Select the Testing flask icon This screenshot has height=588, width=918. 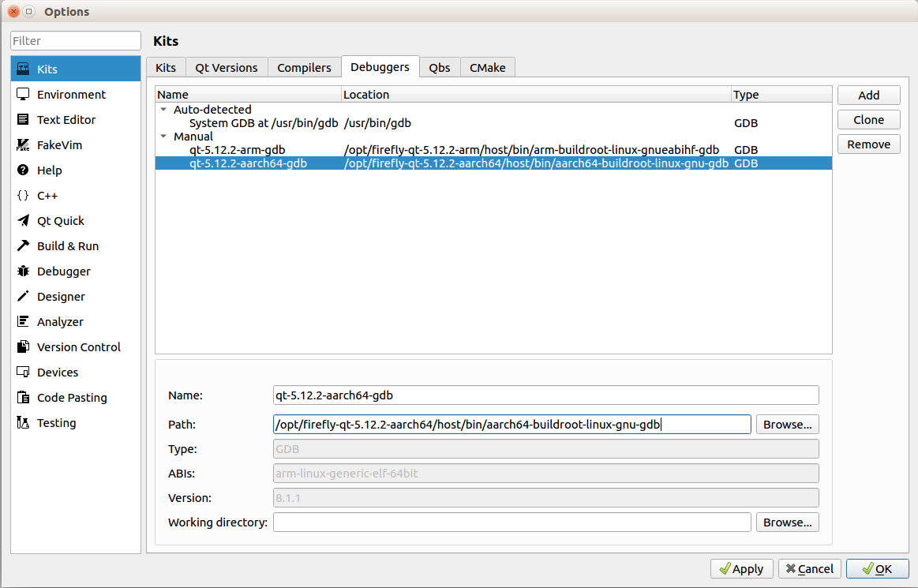(x=23, y=423)
